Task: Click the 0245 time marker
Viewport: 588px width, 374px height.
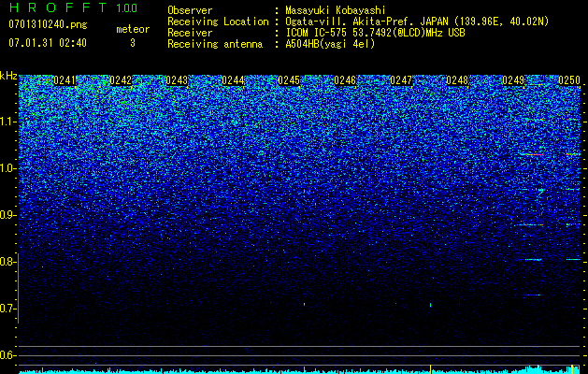Action: click(289, 80)
